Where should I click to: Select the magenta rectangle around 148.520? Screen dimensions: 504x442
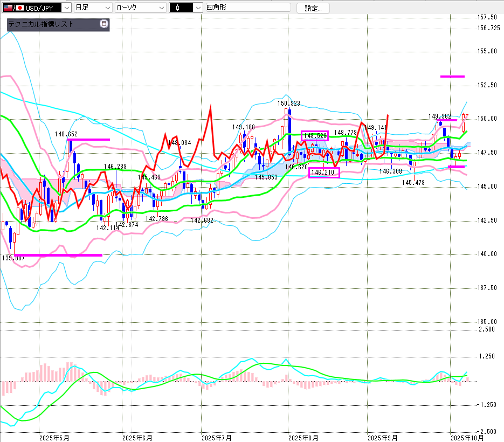click(x=314, y=136)
